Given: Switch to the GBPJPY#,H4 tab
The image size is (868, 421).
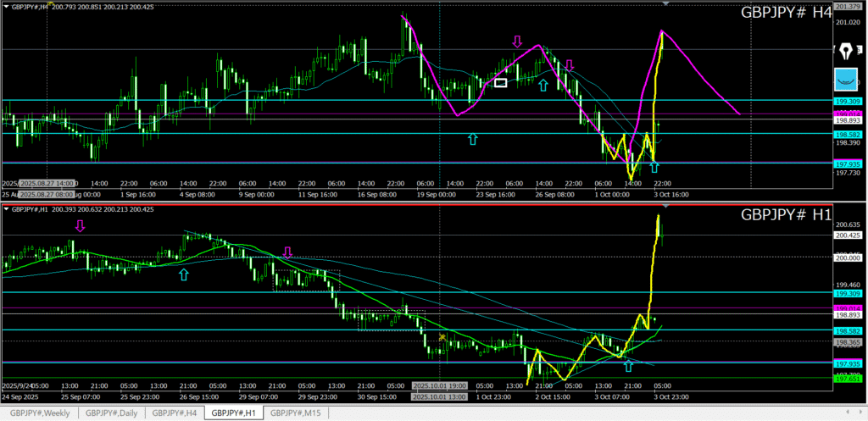Looking at the screenshot, I should (175, 413).
